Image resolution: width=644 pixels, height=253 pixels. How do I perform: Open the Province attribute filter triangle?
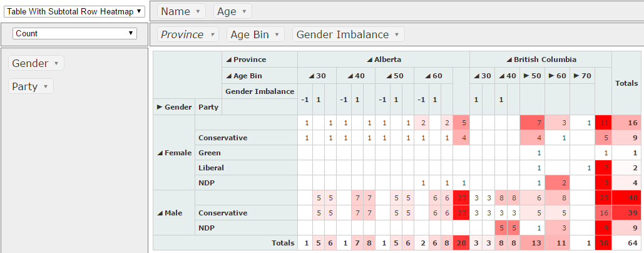pyautogui.click(x=212, y=35)
